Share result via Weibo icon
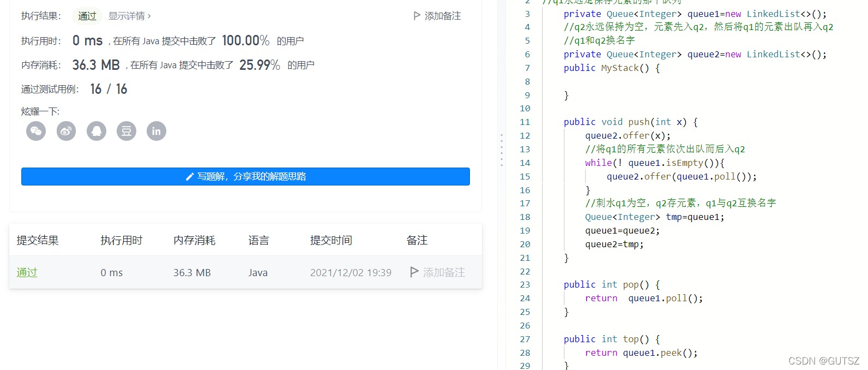 point(66,131)
